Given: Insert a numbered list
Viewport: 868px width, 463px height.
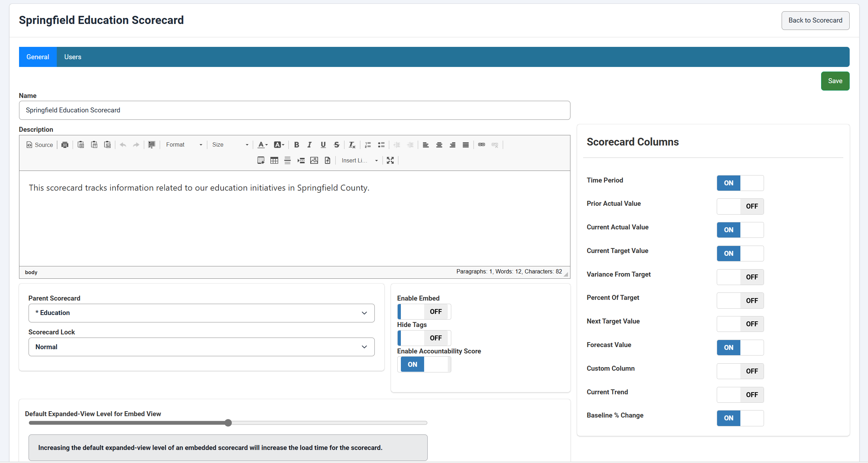Looking at the screenshot, I should [368, 145].
